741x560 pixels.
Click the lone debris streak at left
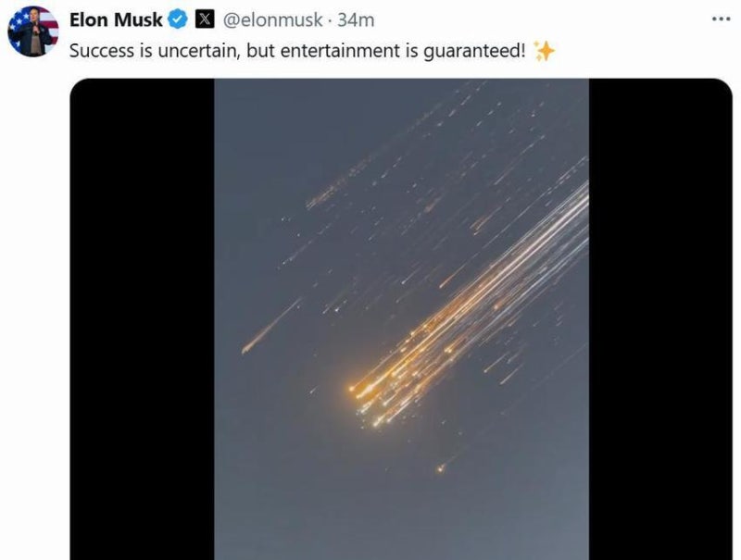click(270, 327)
